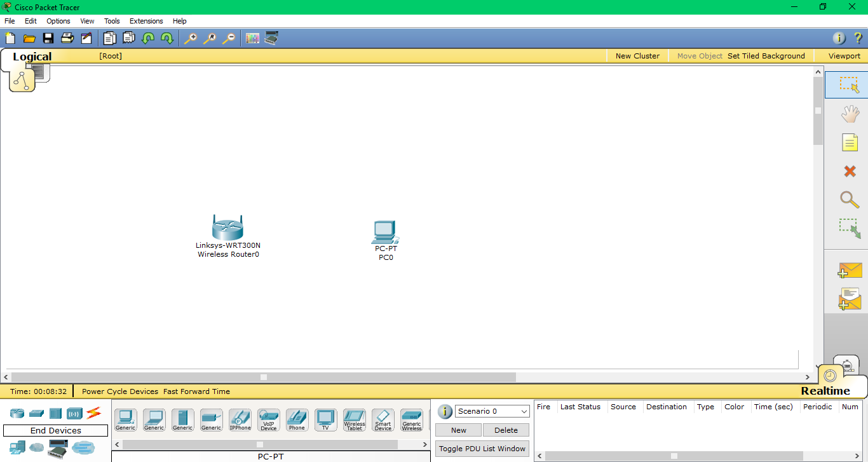Select the Inspect magnifier tool
This screenshot has height=462, width=868.
[850, 200]
